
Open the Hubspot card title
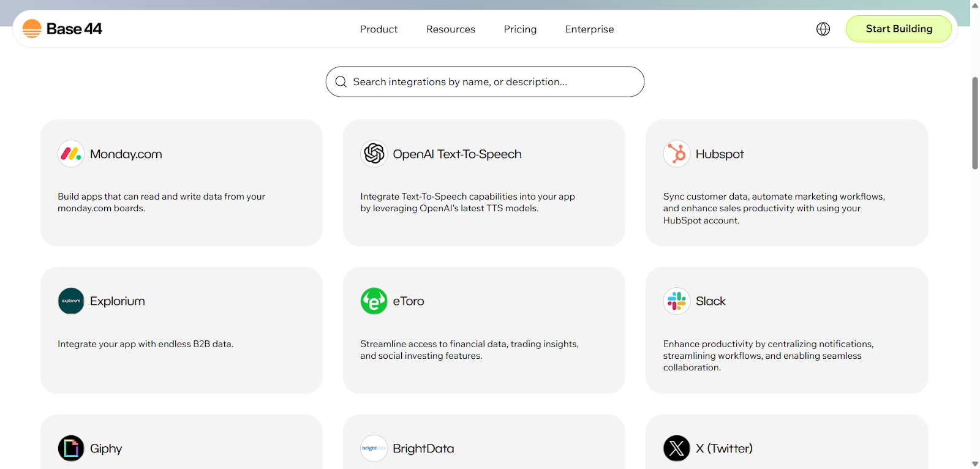click(x=720, y=154)
